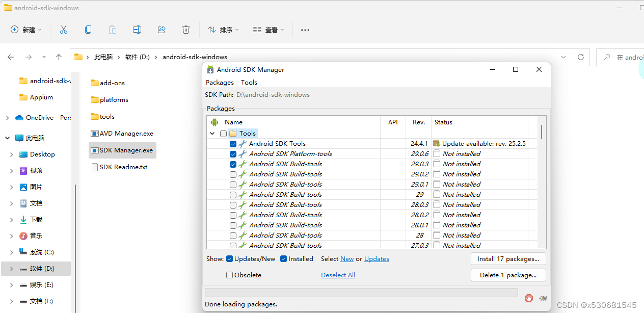Click the Install 17 packages button
The image size is (644, 313).
(508, 259)
